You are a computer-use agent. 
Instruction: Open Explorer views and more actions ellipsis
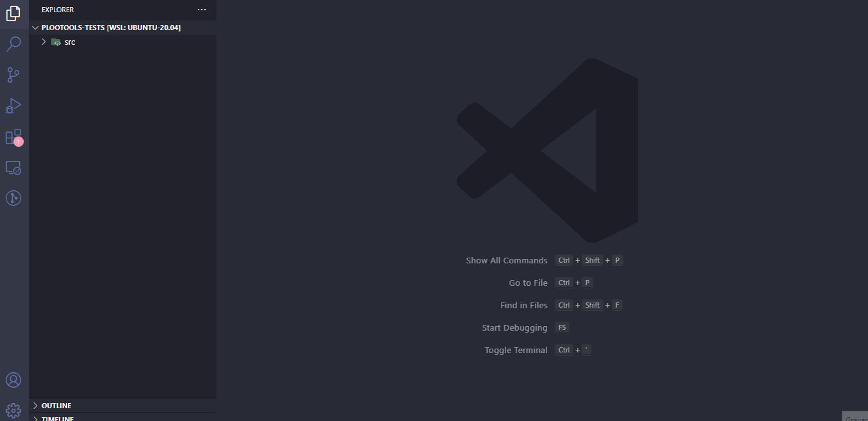[202, 10]
